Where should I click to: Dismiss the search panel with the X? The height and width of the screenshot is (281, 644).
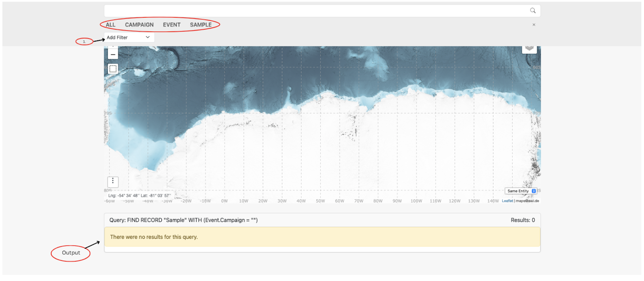click(x=534, y=25)
